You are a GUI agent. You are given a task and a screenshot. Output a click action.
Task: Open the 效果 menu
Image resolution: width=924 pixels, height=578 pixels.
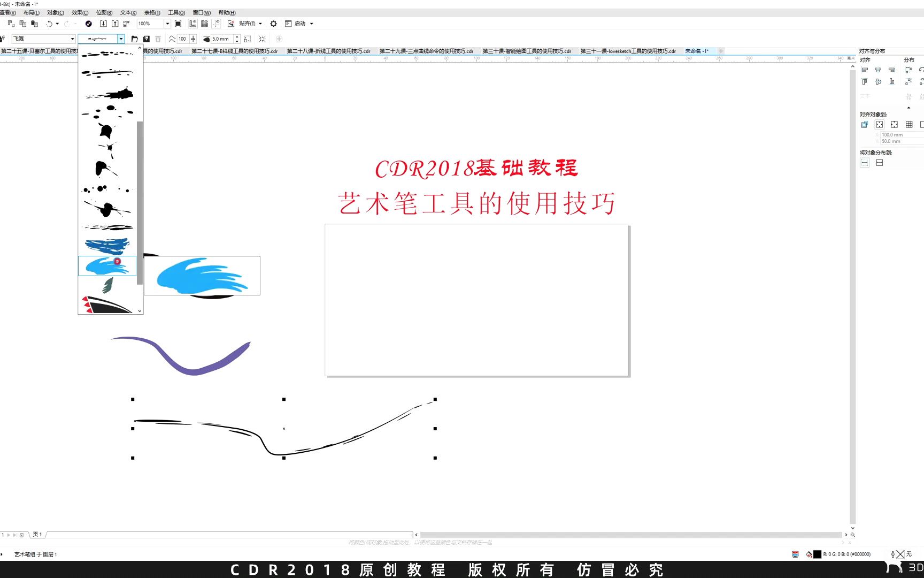point(80,12)
